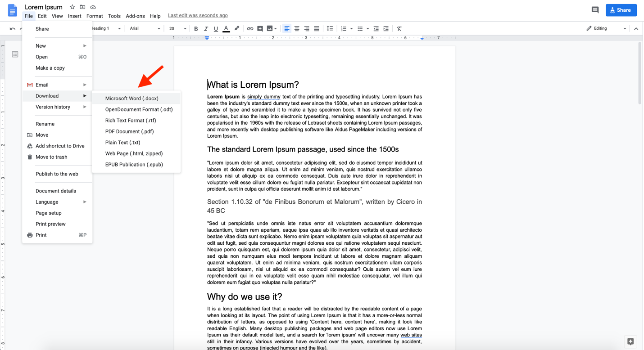Click Last edit was seconds ago link
The width and height of the screenshot is (644, 350).
pos(198,15)
